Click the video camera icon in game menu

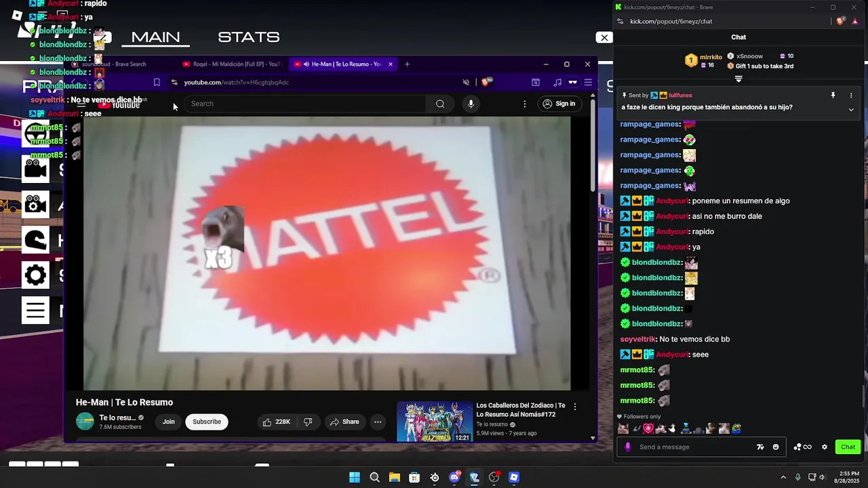[x=35, y=169]
